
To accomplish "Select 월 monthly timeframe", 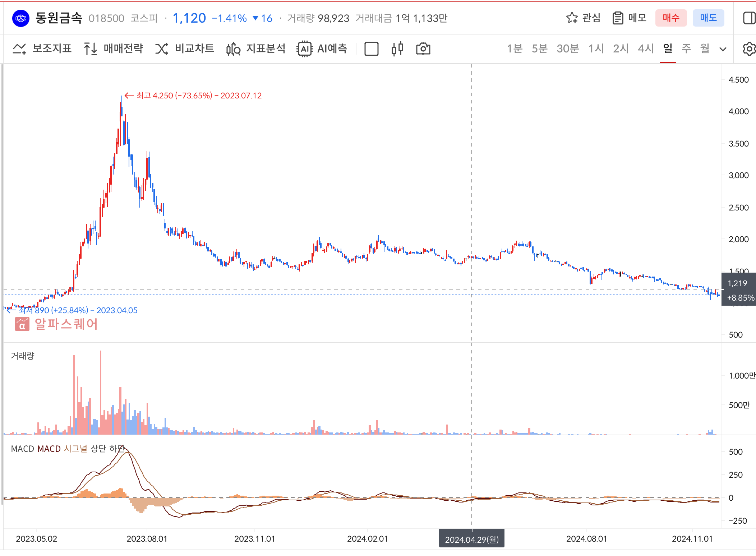I will (x=705, y=48).
